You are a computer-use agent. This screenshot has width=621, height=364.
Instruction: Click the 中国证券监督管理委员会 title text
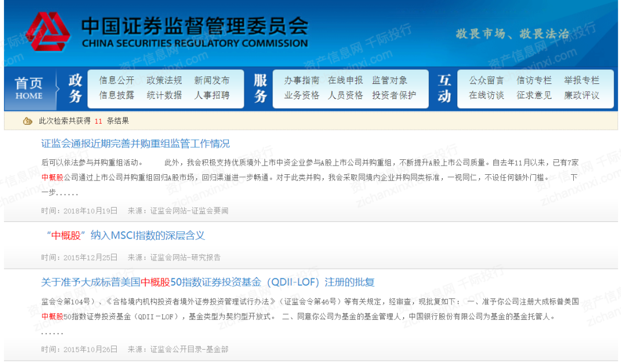coord(194,26)
